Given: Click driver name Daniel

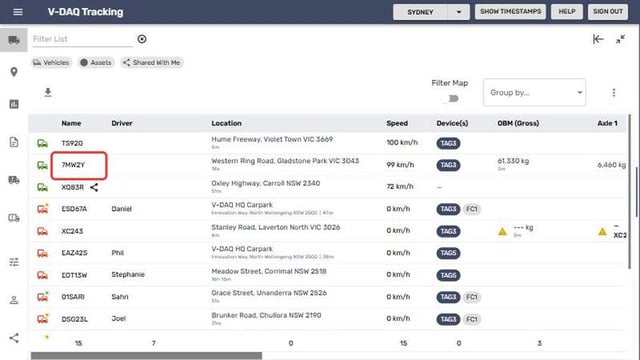Looking at the screenshot, I should pyautogui.click(x=122, y=209).
